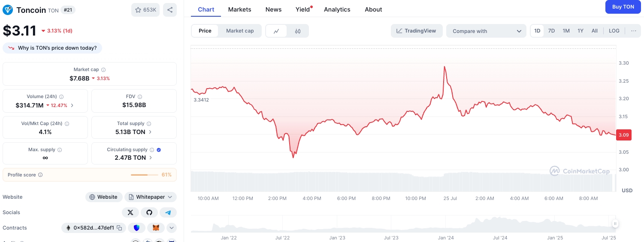The width and height of the screenshot is (644, 242).
Task: Open 'Why is TON's price down today?'
Action: (x=53, y=48)
